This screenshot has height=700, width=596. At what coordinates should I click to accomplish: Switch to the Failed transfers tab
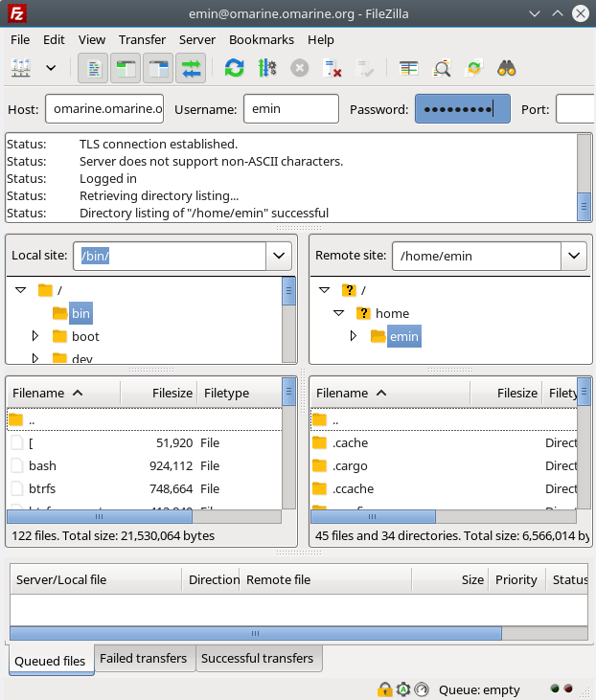click(144, 659)
